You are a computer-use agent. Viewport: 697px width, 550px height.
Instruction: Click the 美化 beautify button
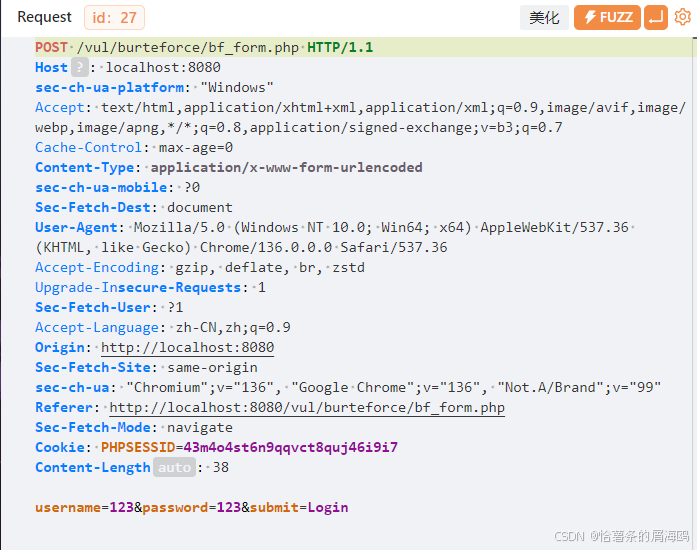pos(544,18)
